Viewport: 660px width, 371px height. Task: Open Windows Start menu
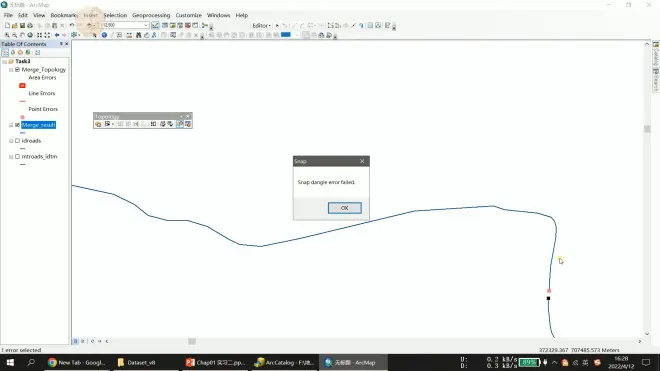click(10, 363)
